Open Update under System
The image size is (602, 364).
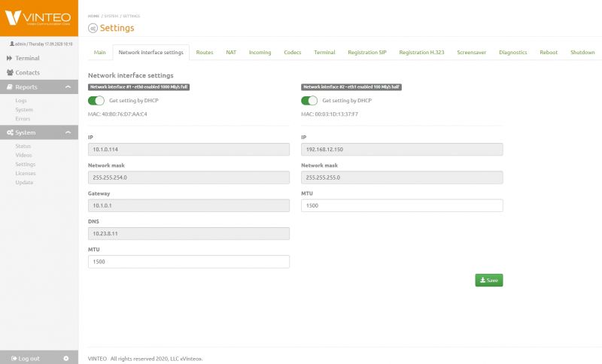(24, 183)
